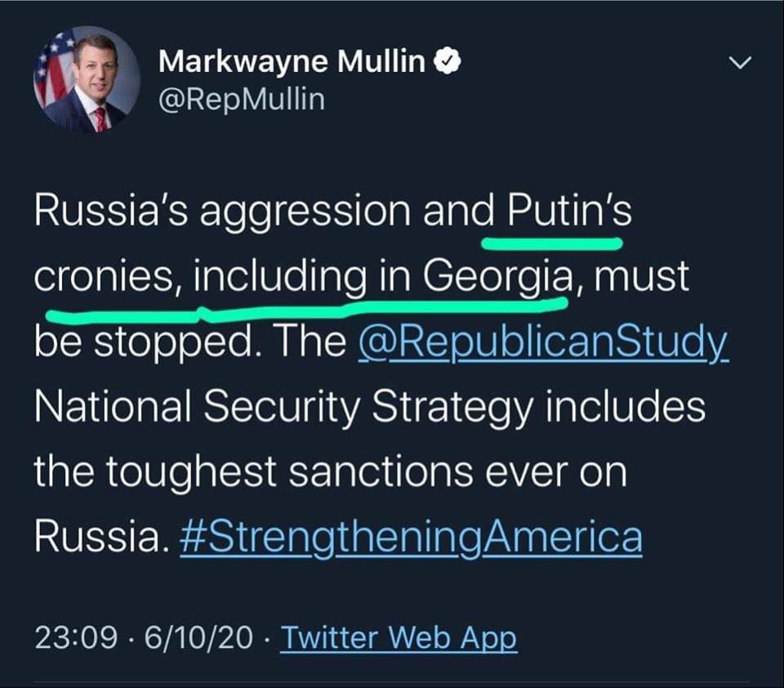Click the word "cronies" in the tweet
Screen dimensions: 784x688
pos(103,278)
